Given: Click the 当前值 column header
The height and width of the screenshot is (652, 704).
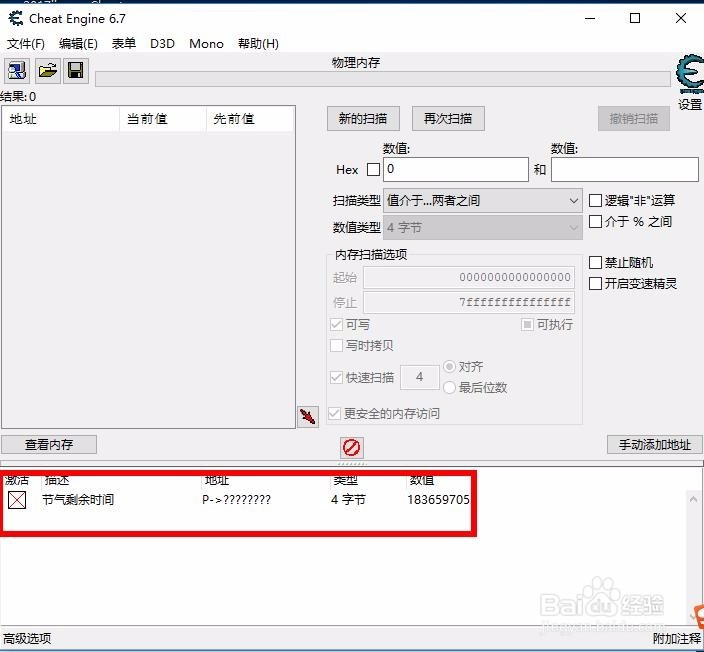Looking at the screenshot, I should (163, 119).
